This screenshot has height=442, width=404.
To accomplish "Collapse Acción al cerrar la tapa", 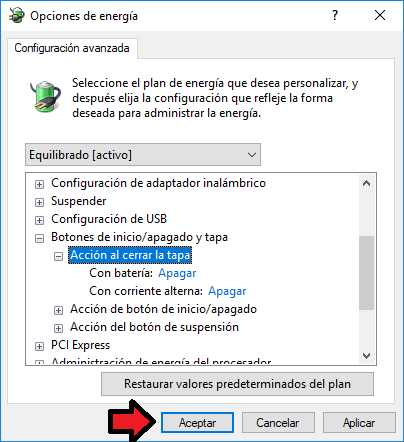I will (58, 256).
